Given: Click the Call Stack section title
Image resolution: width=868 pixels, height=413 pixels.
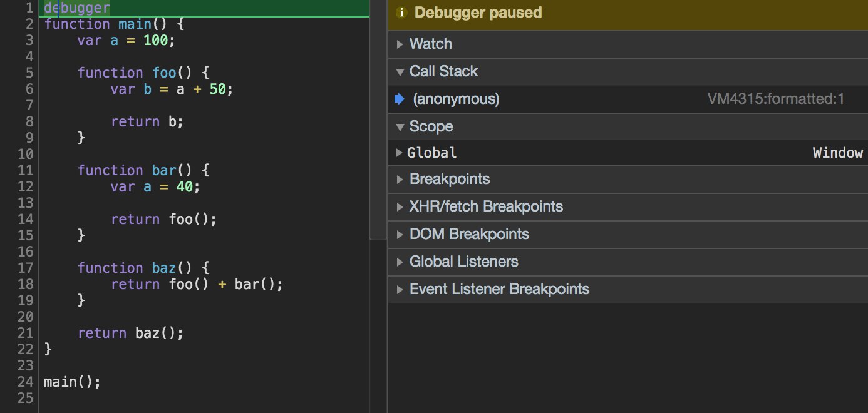Looking at the screenshot, I should [443, 71].
